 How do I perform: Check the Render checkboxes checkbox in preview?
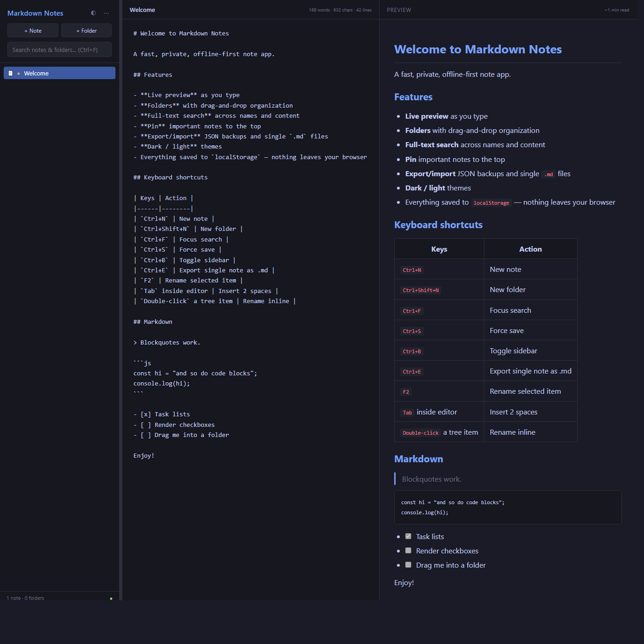tap(408, 551)
